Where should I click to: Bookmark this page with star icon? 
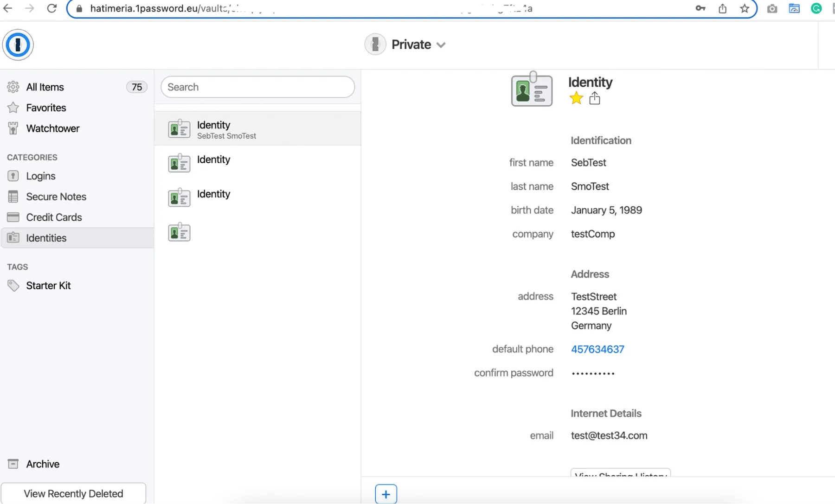point(745,8)
